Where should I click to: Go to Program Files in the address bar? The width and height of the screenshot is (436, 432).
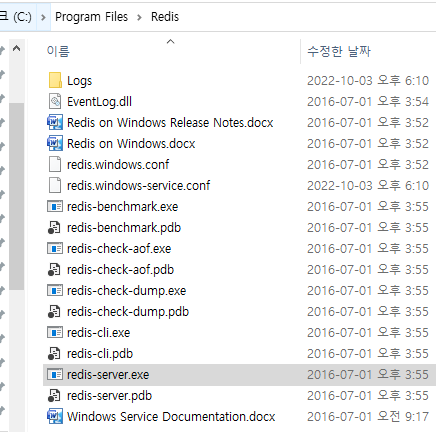91,17
